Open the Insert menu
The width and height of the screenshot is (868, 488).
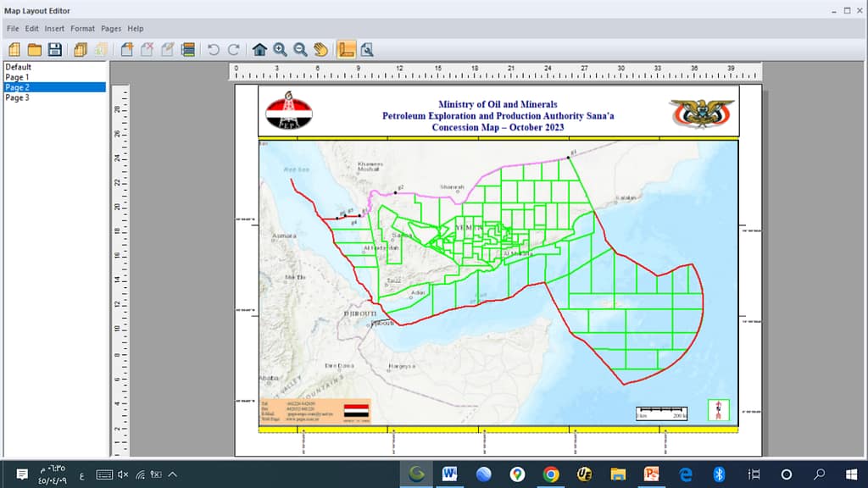54,29
